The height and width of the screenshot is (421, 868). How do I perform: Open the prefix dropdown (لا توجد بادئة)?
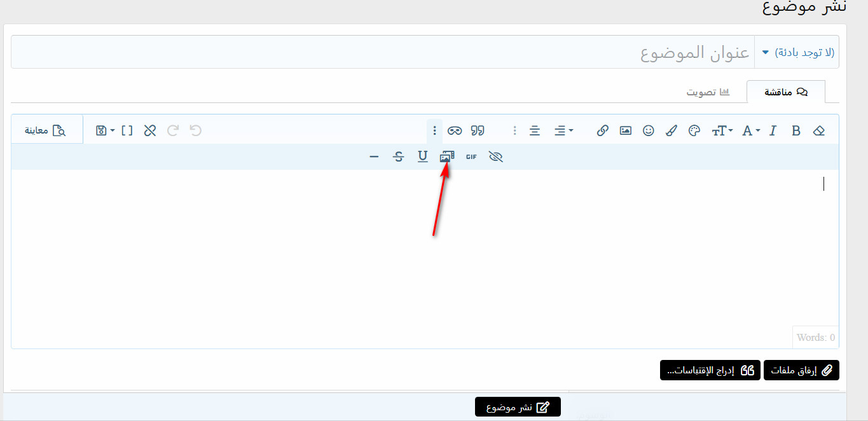pos(797,52)
